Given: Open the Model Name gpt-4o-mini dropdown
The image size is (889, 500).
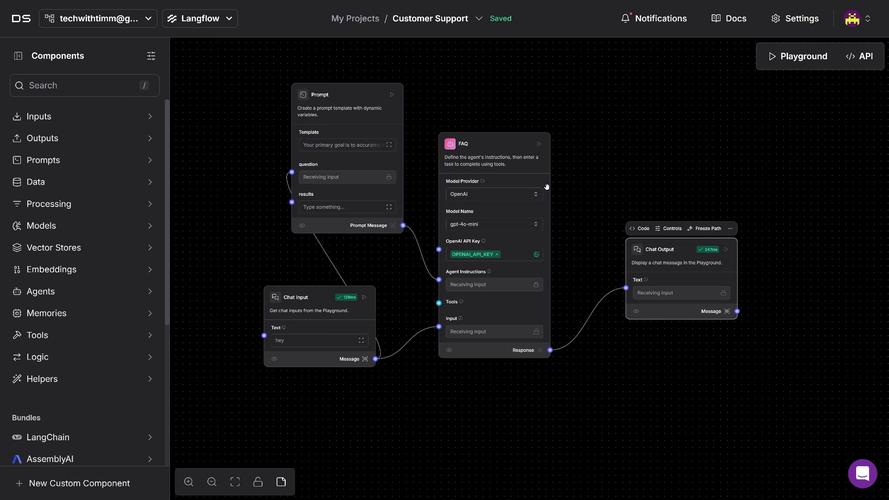Looking at the screenshot, I should click(494, 224).
